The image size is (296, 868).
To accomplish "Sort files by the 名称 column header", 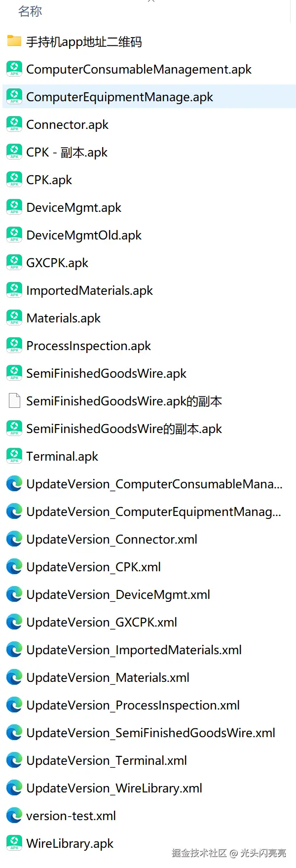I will pos(30,11).
